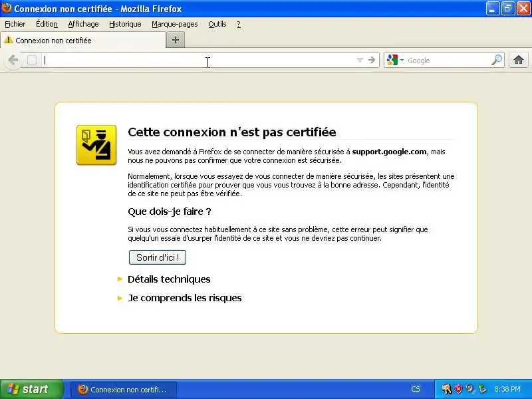Select the Connexion non certifiée tab
Screen dimensions: 532x399
click(82, 40)
